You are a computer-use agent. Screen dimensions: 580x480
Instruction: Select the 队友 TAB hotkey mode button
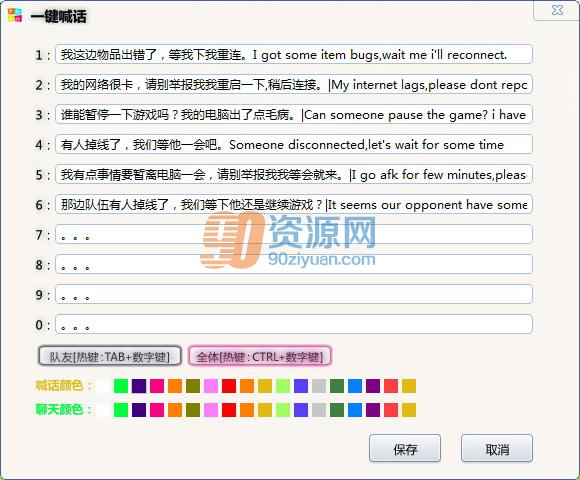click(x=110, y=356)
